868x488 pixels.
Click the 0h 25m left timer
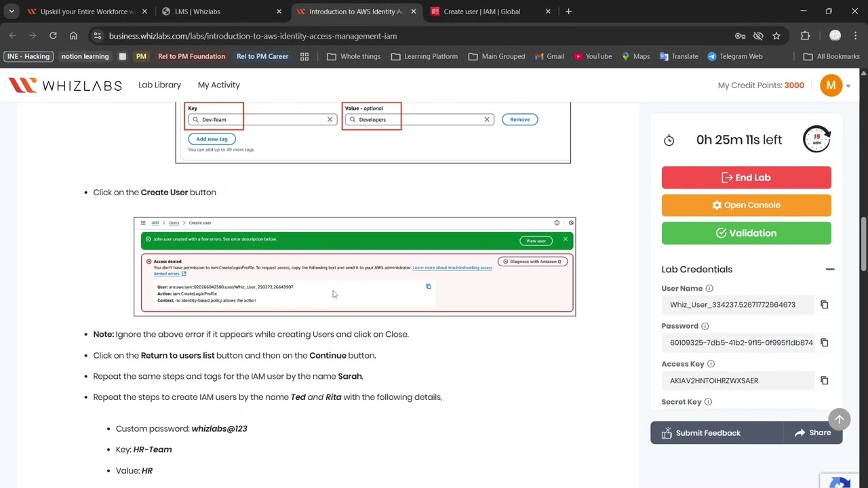[738, 140]
